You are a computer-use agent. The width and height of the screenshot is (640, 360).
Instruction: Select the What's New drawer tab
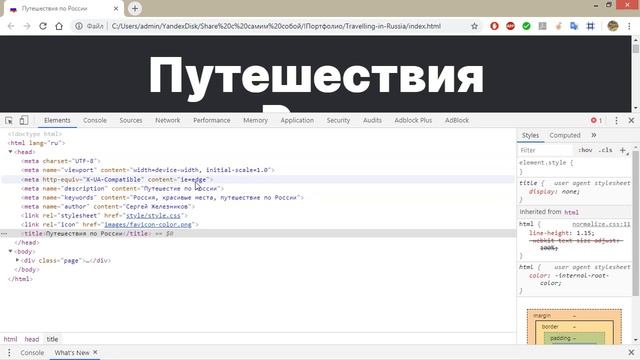[x=72, y=353]
